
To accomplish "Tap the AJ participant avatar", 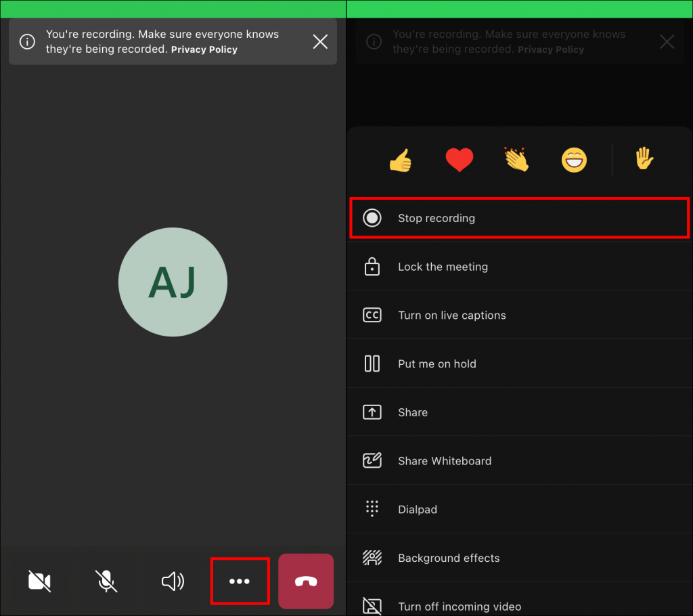I will pos(173,282).
